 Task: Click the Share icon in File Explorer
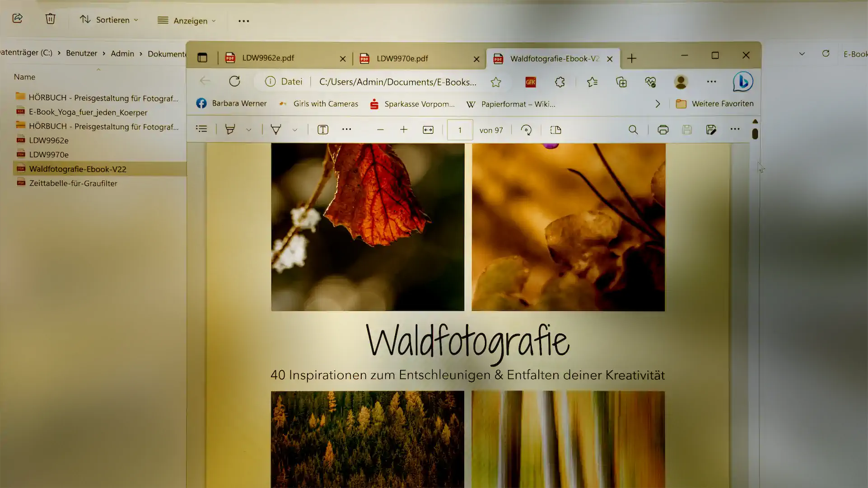tap(18, 19)
